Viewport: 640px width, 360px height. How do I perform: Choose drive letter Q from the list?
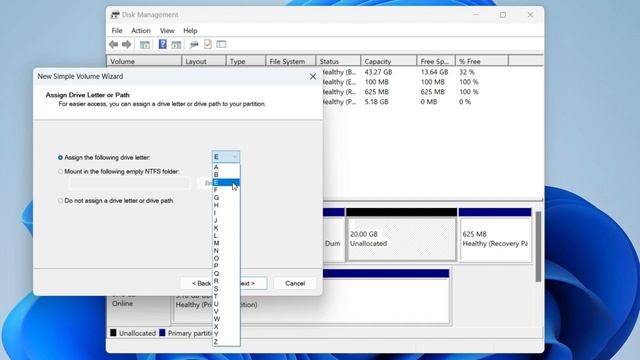coord(226,273)
